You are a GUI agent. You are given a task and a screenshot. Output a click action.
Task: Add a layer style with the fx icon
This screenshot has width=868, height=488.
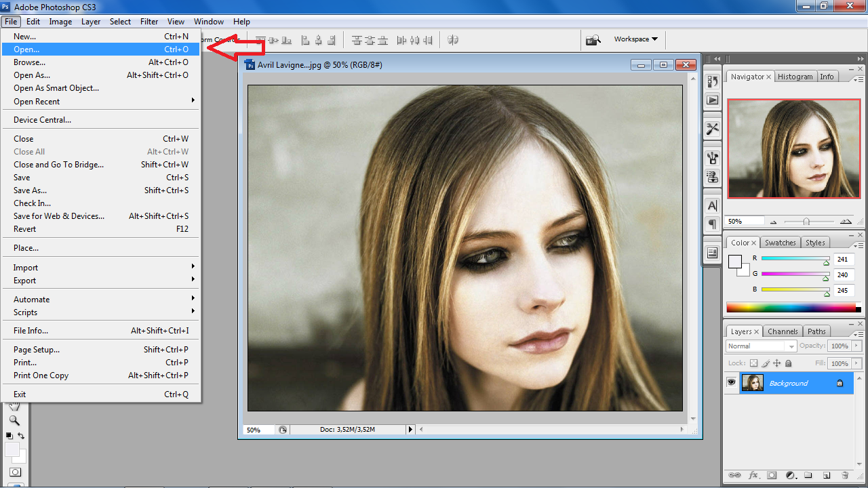[x=753, y=476]
